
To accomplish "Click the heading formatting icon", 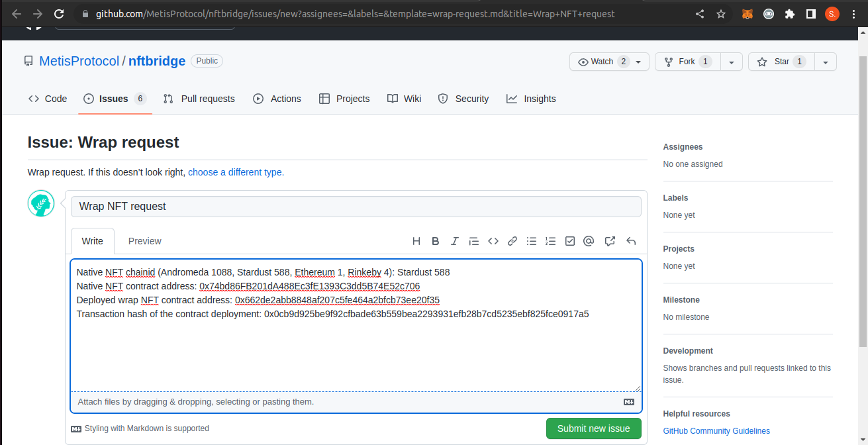I will pyautogui.click(x=416, y=241).
